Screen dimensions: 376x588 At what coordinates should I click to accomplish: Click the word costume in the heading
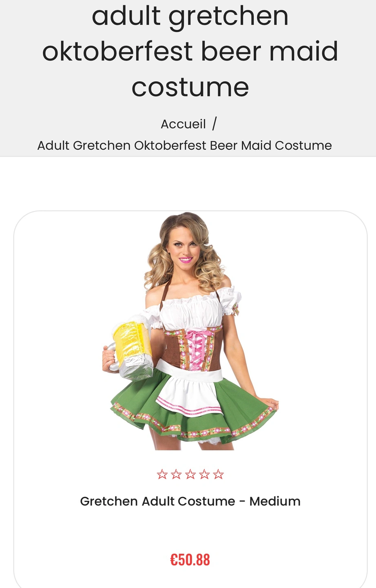[190, 87]
